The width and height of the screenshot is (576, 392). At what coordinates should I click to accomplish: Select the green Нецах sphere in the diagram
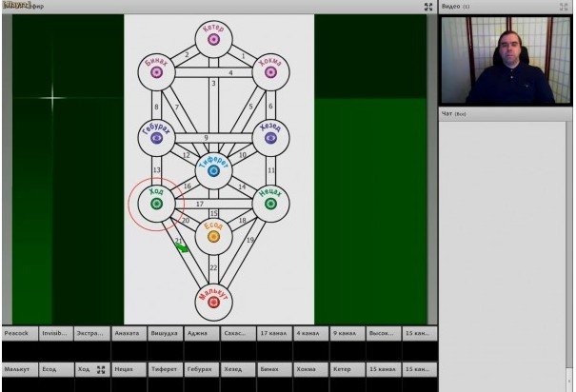270,203
